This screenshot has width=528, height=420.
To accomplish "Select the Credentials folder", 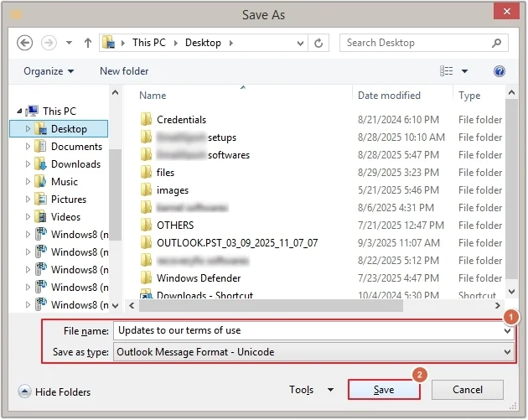I will (x=181, y=120).
